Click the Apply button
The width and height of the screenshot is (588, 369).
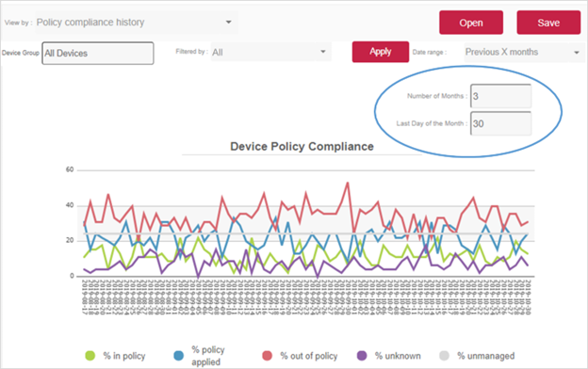pos(381,52)
